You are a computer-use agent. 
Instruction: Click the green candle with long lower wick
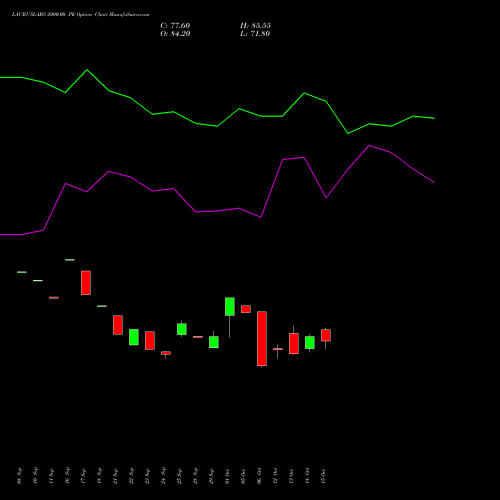(x=230, y=306)
